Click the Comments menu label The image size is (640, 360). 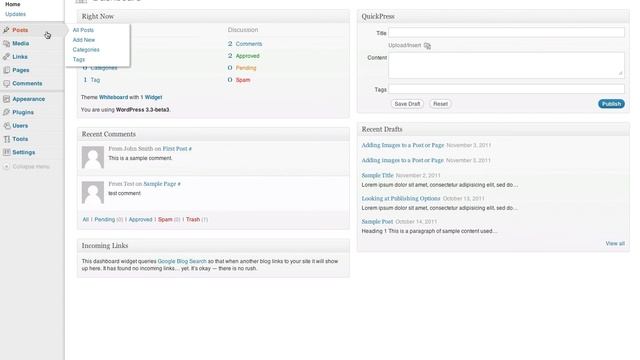[27, 83]
